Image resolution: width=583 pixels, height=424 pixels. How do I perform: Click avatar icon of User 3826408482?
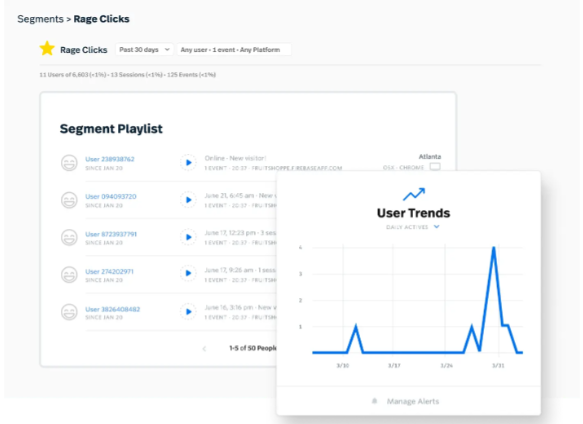69,312
